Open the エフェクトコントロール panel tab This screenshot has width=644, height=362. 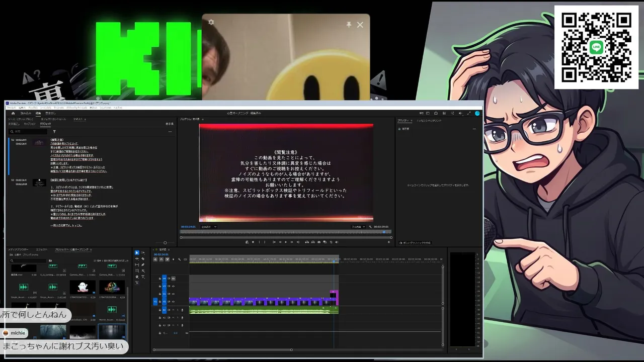click(x=53, y=119)
